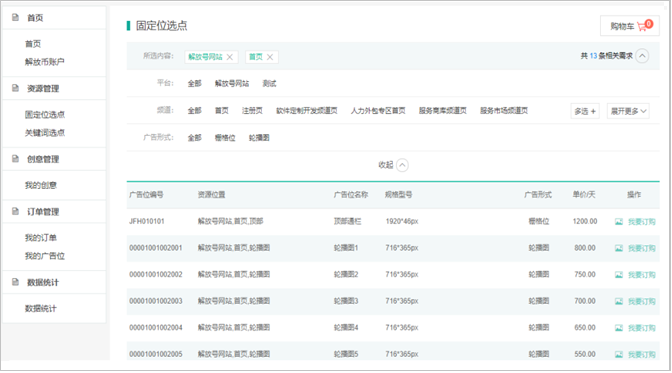
Task: Click the image icon in row 00001001002004
Action: pos(619,328)
